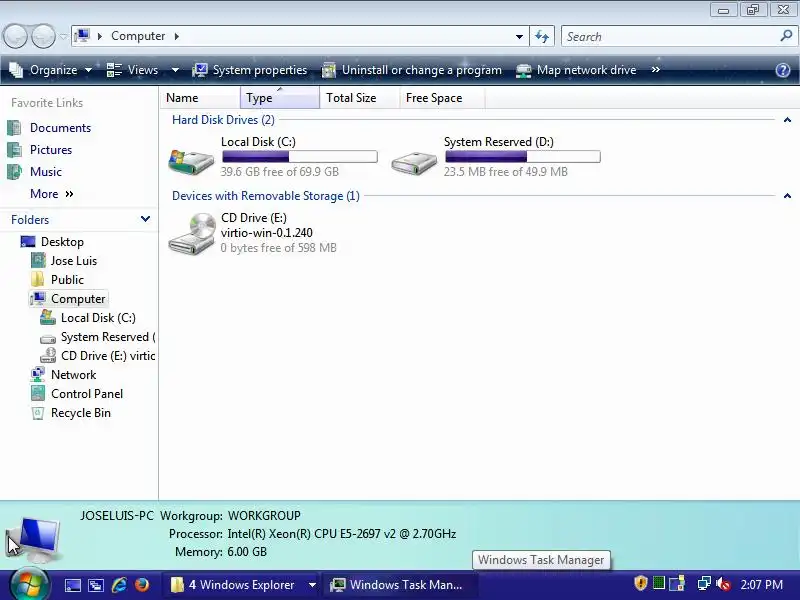Viewport: 800px width, 600px height.
Task: Click Show Desktop quick launch icon
Action: (x=72, y=585)
